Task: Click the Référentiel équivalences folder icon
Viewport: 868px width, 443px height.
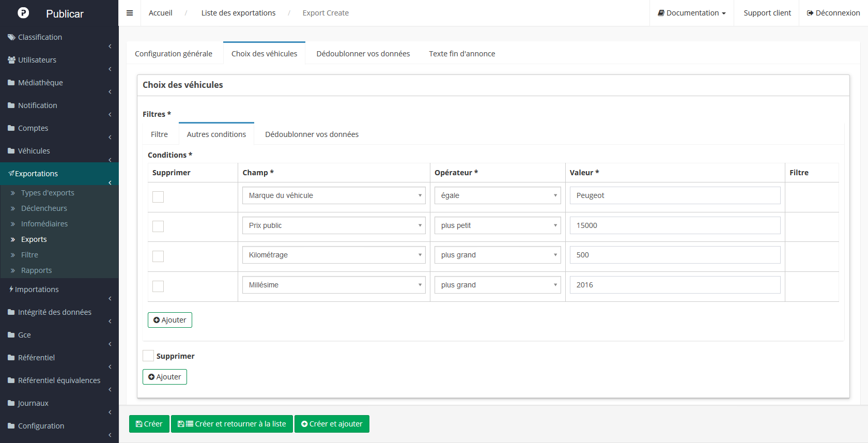Action: pyautogui.click(x=11, y=380)
